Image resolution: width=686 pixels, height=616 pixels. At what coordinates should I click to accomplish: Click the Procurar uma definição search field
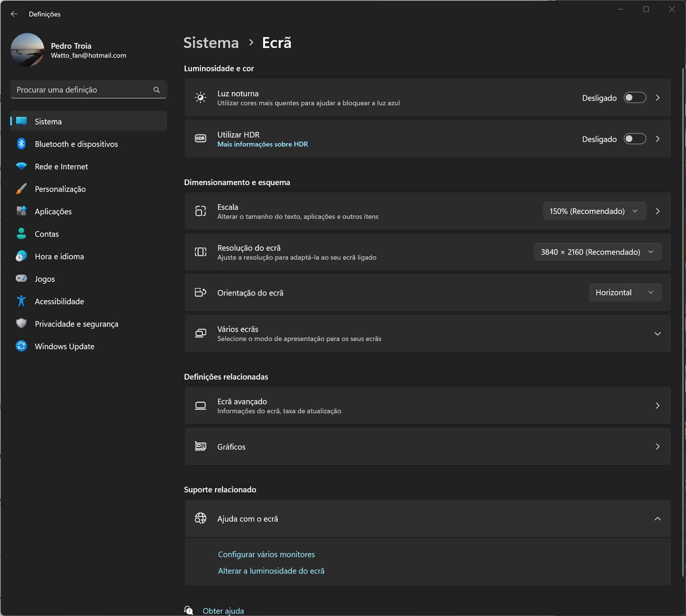pos(82,90)
